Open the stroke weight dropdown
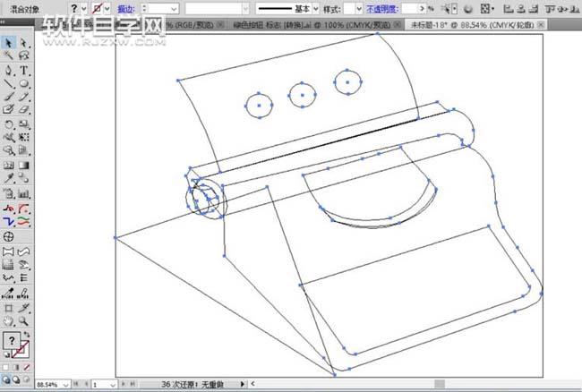Image resolution: width=582 pixels, height=392 pixels. (174, 9)
